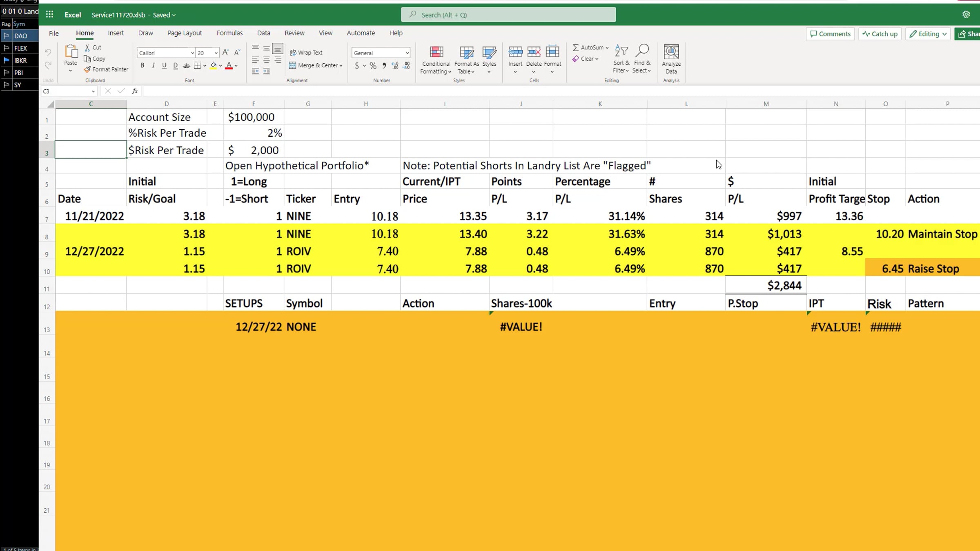
Task: Open the General number format dropdown
Action: pos(407,53)
